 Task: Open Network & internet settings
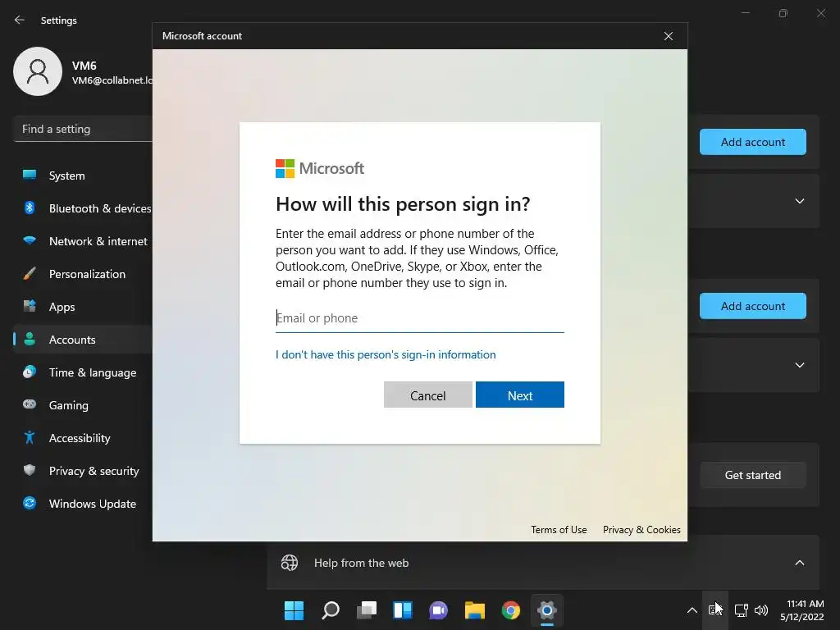tap(83, 241)
